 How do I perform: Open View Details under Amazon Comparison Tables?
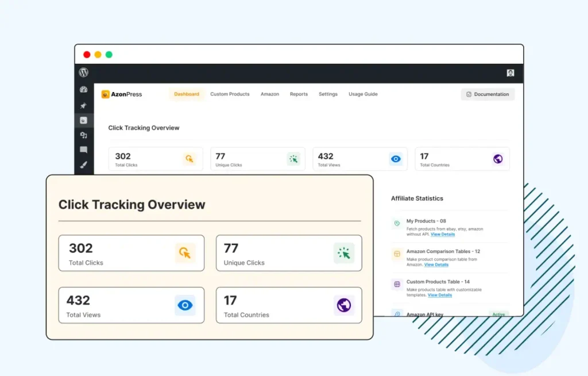pyautogui.click(x=436, y=264)
